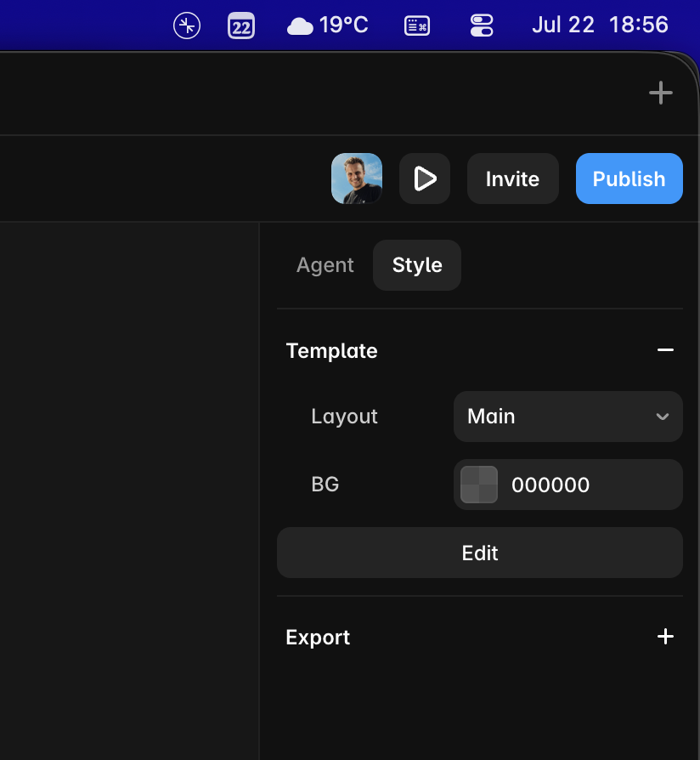Collapse the Template section with minus icon

tap(666, 350)
